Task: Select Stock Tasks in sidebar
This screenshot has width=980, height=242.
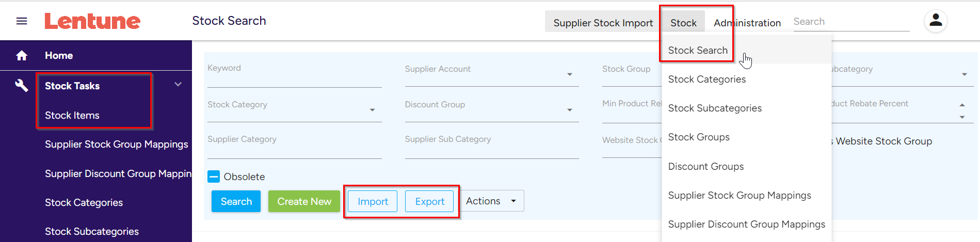Action: pyautogui.click(x=72, y=86)
